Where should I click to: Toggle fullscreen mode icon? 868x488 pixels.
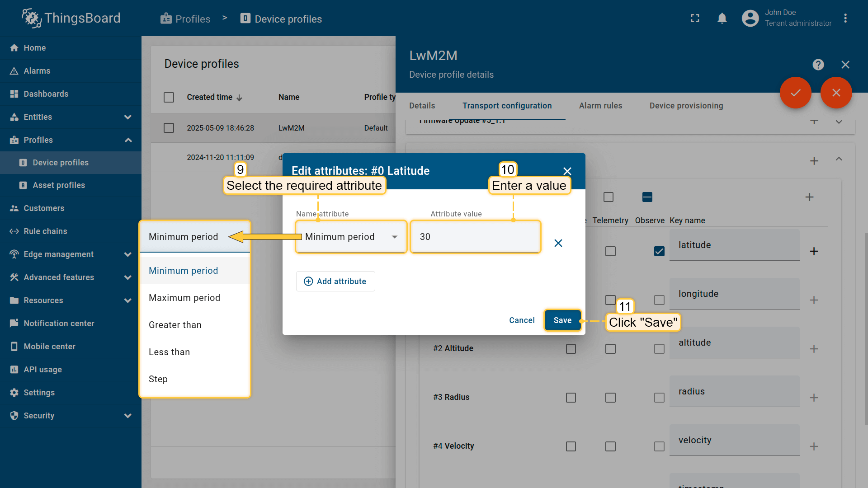tap(695, 19)
